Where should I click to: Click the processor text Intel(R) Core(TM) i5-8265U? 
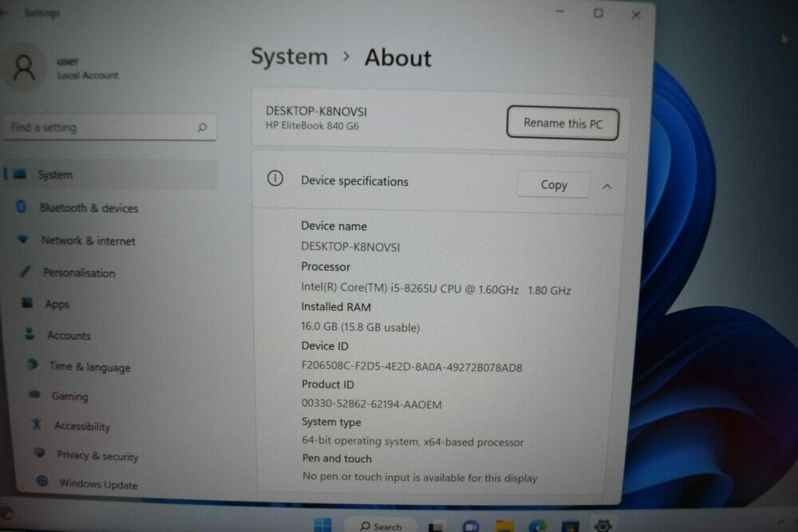click(369, 287)
